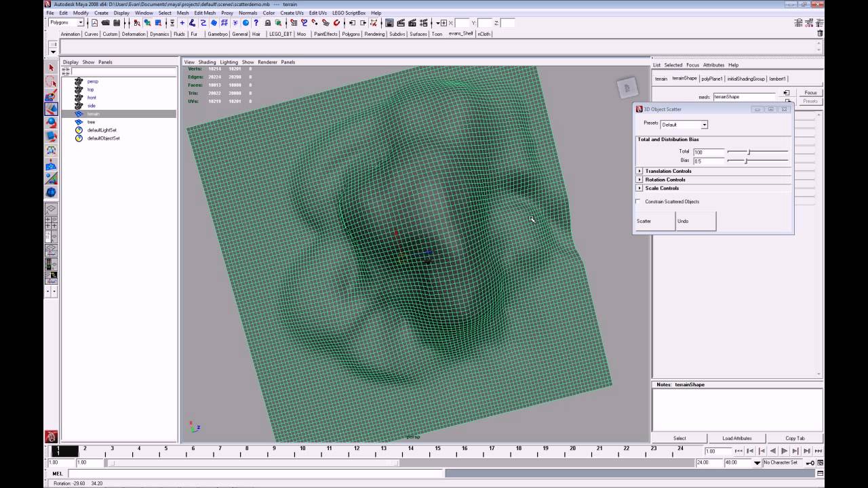Click the Total value input field
Viewport: 868px width, 488px height.
point(709,152)
